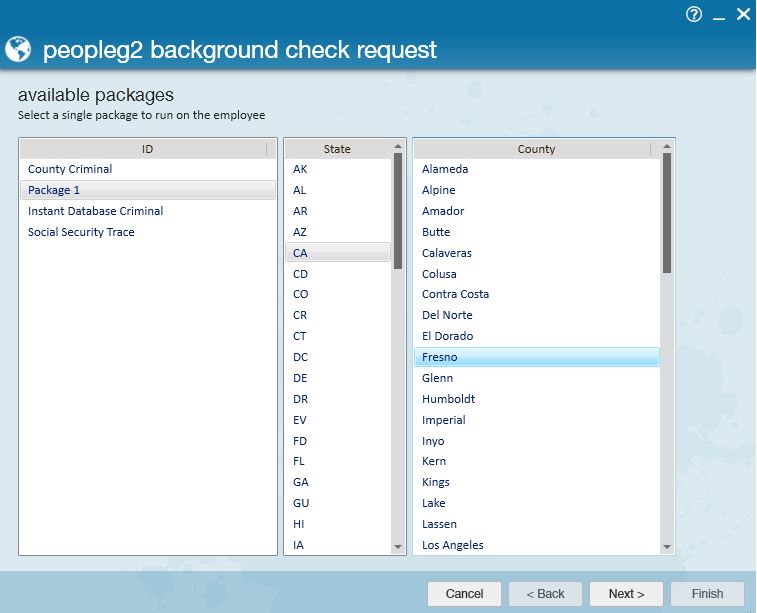Choose the Instant Database Criminal package

148,211
